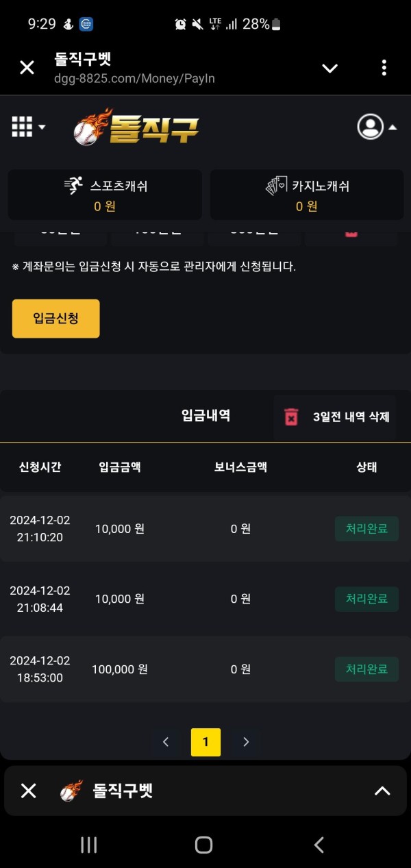Select the 입금내역 tab heading
This screenshot has height=868, width=411.
coord(206,415)
